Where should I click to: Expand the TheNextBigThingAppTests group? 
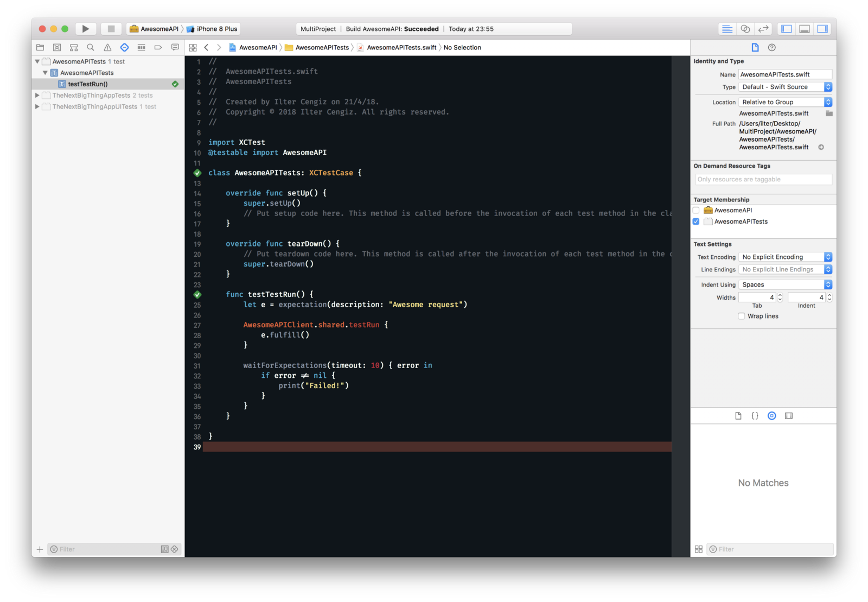(37, 95)
